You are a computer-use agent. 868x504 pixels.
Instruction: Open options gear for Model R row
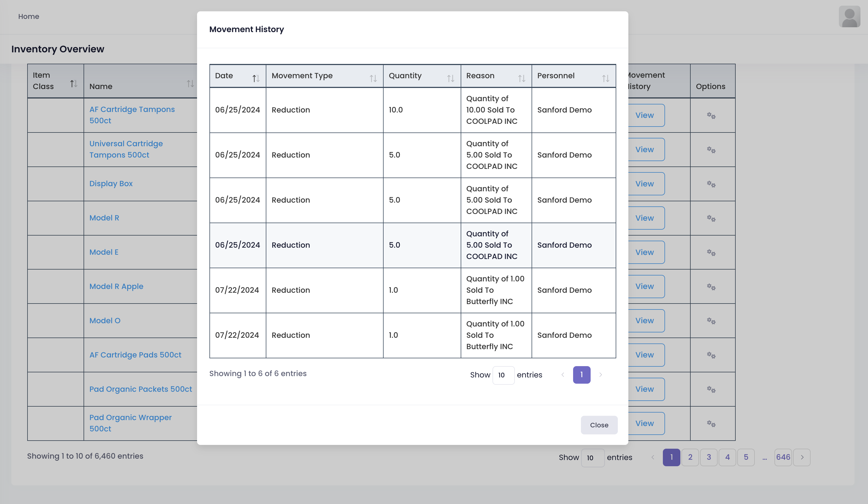click(711, 218)
